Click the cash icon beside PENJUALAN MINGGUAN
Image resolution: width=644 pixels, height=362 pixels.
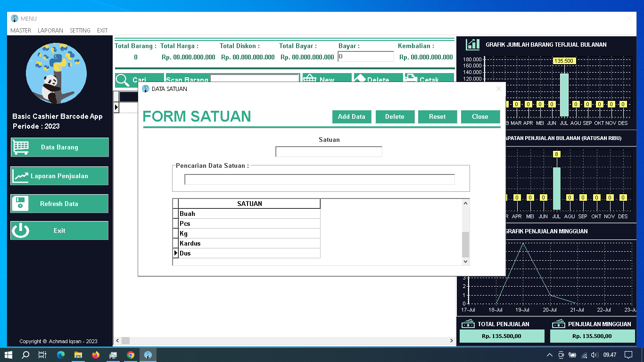560,324
